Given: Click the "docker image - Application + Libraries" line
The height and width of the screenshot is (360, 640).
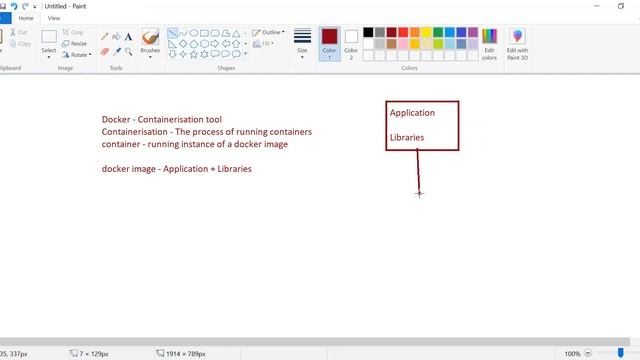Looking at the screenshot, I should [x=177, y=169].
